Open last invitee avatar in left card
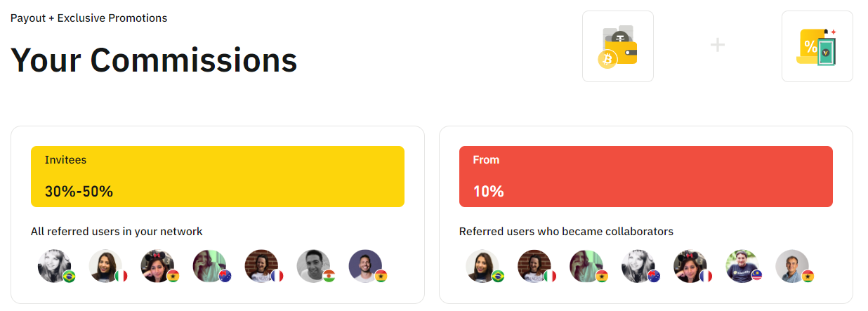The image size is (868, 311). click(367, 266)
